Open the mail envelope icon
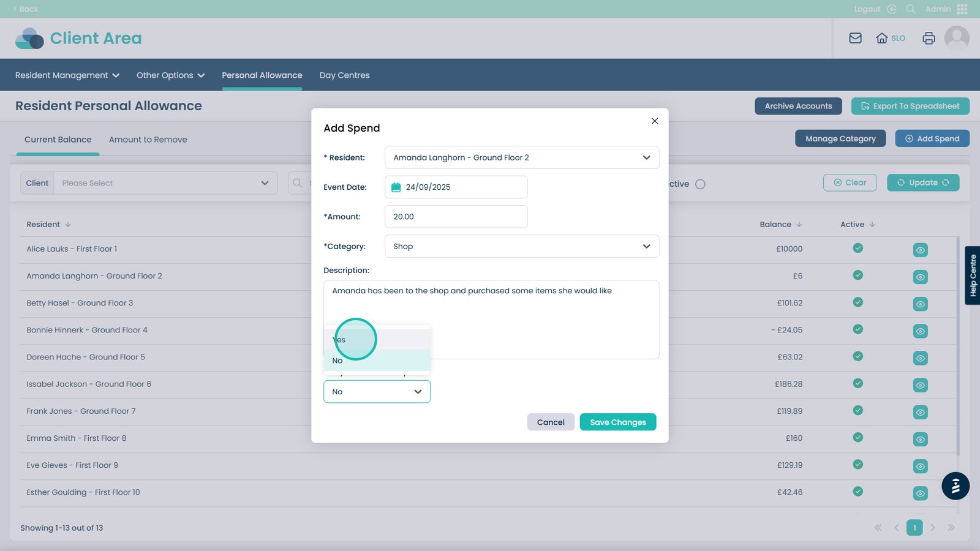This screenshot has height=551, width=980. (855, 38)
